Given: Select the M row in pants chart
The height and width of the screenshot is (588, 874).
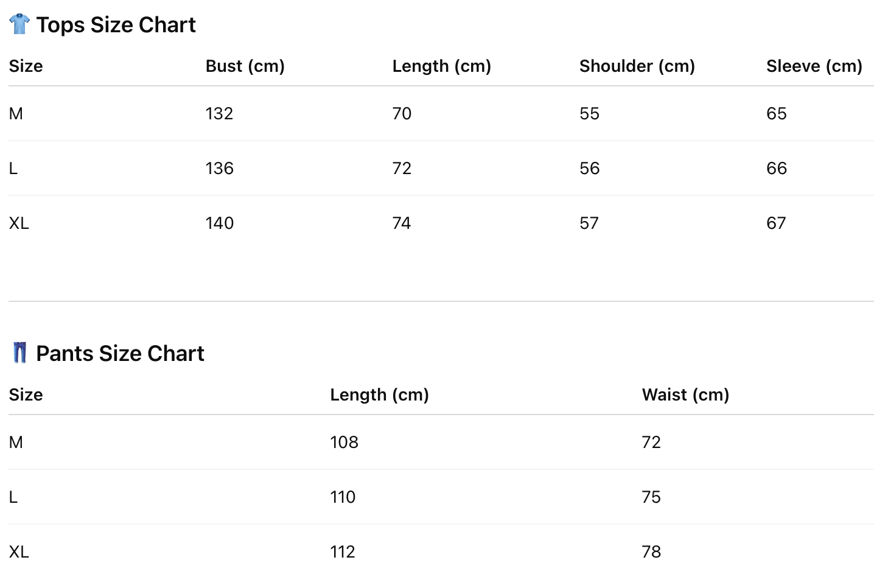Looking at the screenshot, I should (x=16, y=442).
